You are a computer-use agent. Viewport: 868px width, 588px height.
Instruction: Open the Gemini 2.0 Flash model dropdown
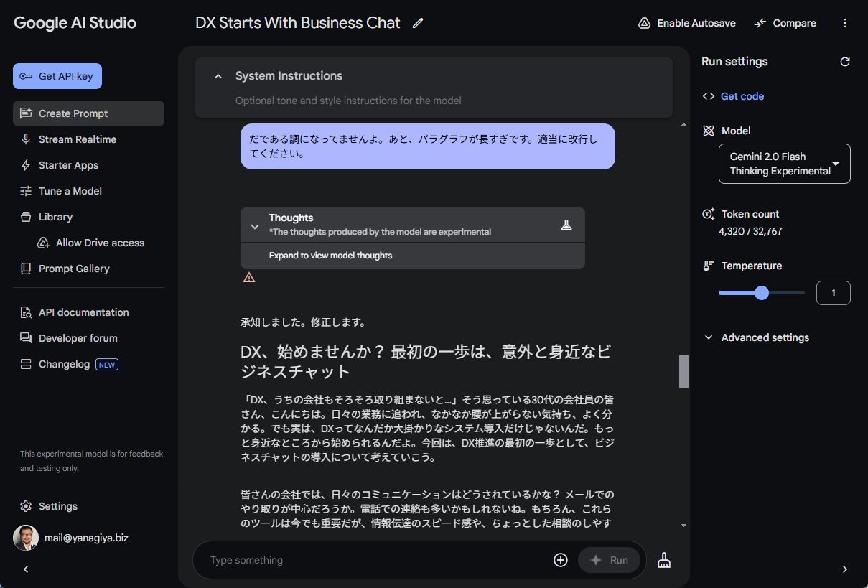tap(785, 164)
